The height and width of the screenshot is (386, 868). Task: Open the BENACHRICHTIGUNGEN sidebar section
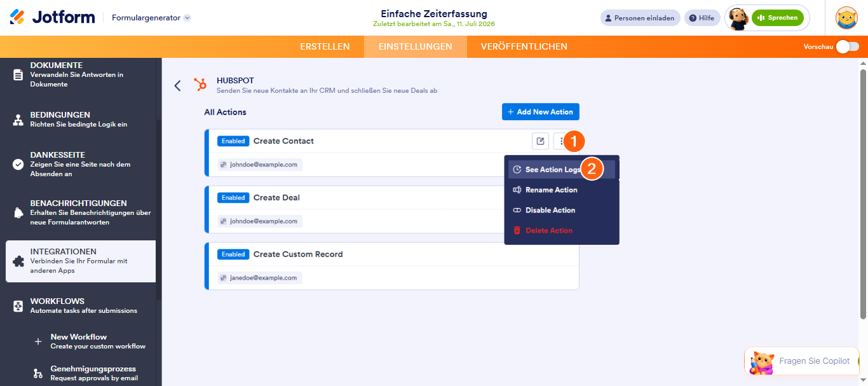tap(81, 212)
